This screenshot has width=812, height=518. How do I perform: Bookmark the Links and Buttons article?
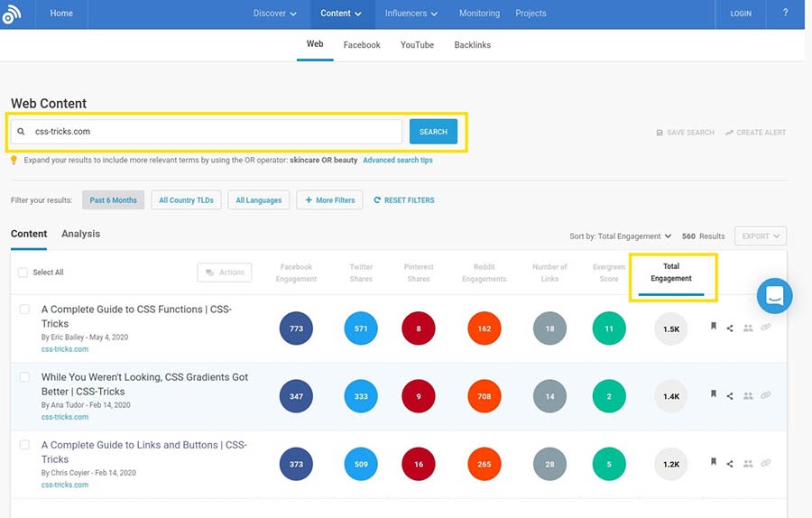713,462
